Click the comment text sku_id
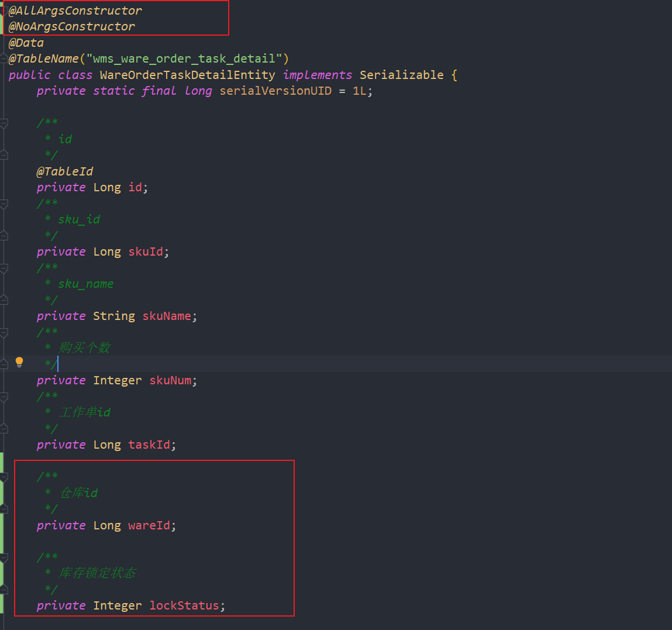Screen dimensions: 672x630 point(79,220)
